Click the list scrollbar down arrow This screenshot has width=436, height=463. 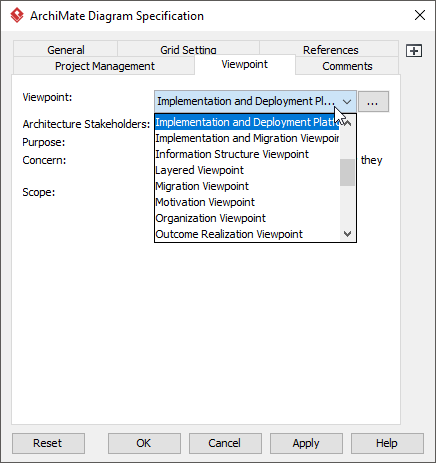347,234
